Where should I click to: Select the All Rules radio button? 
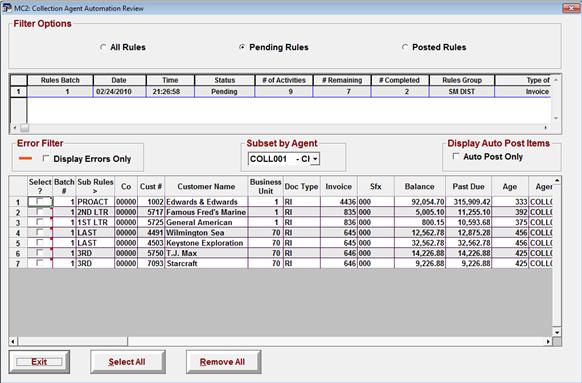click(x=103, y=47)
